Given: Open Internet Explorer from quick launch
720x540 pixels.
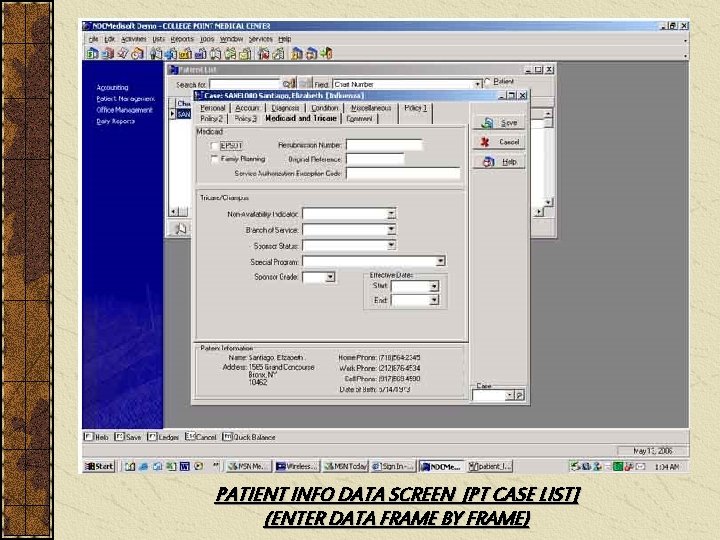Looking at the screenshot, I should coord(143,467).
